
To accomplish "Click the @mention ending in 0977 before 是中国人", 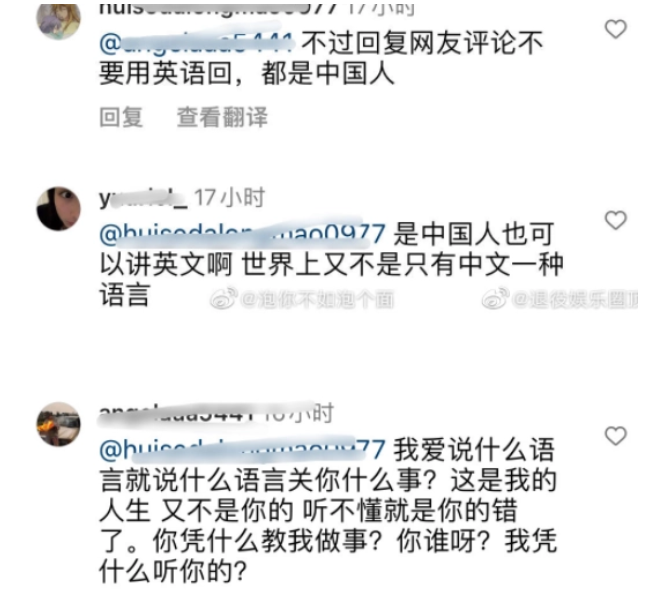I will click(x=242, y=234).
